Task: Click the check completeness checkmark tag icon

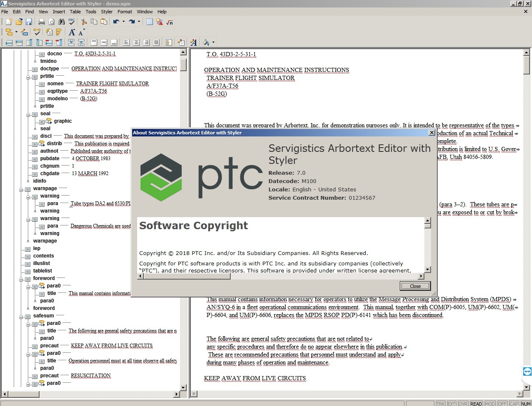Action: click(x=37, y=32)
